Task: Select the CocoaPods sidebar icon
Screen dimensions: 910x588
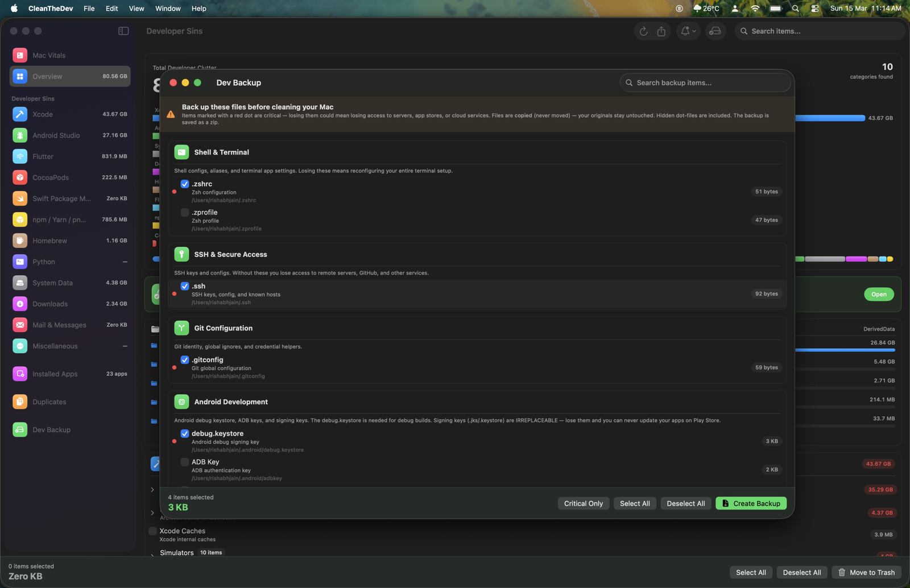Action: (x=20, y=177)
